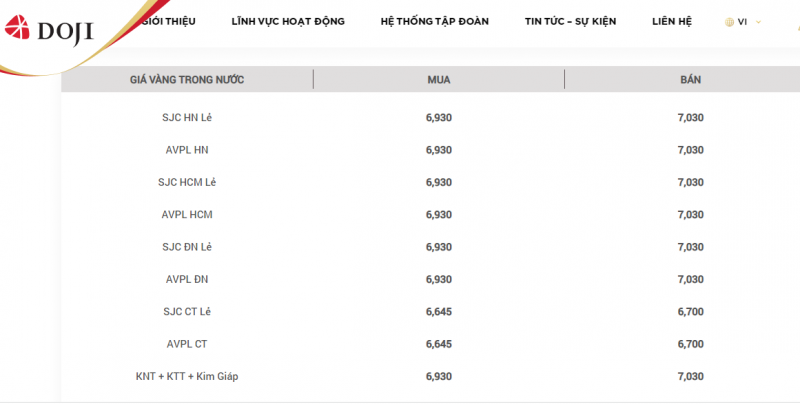Expand the VI language dropdown arrow
Viewport: 800px width, 404px height.
coord(758,21)
